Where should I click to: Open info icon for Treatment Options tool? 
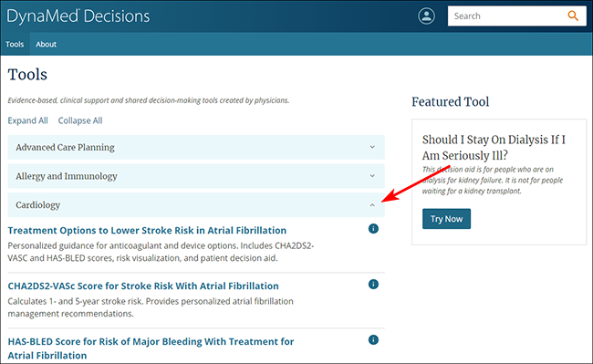373,229
